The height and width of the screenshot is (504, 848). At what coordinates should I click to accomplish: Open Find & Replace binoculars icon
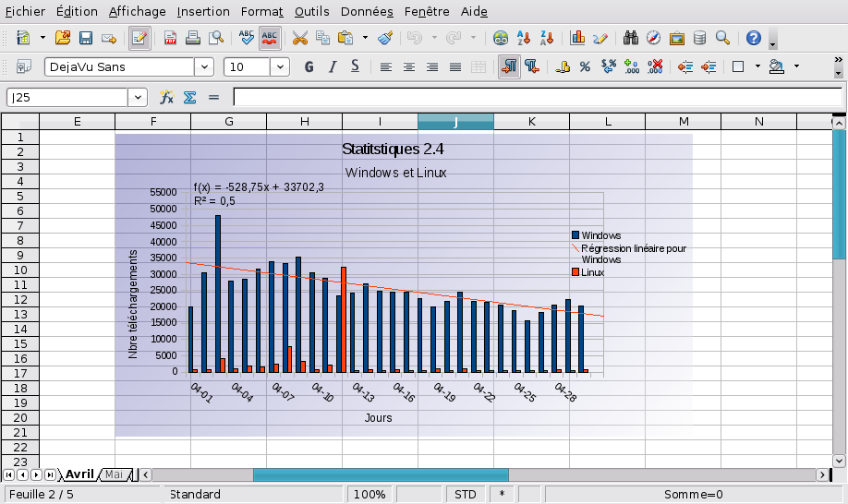tap(631, 38)
